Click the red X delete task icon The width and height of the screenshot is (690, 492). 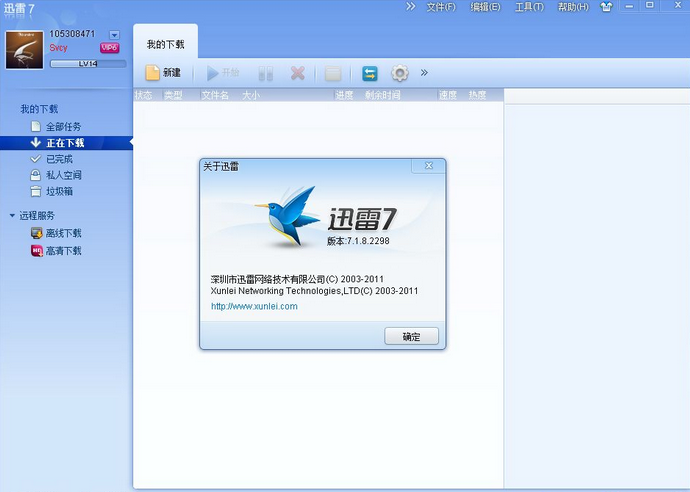tap(297, 73)
